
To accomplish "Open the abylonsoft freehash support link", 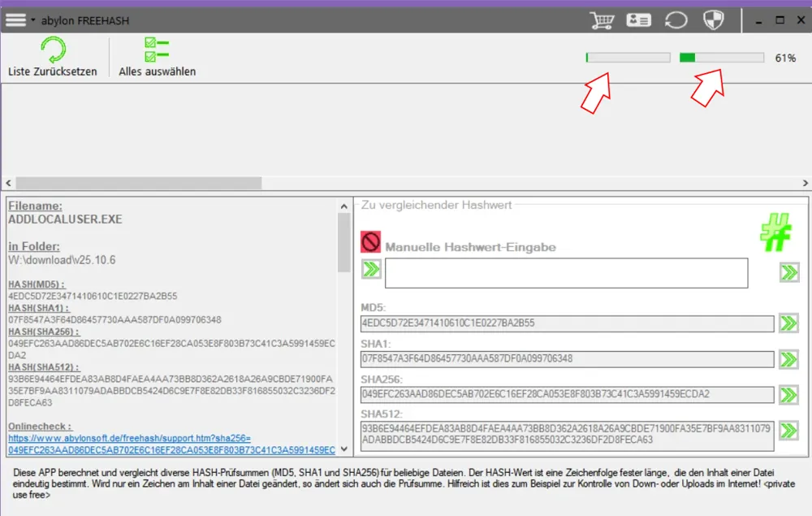I will [129, 438].
